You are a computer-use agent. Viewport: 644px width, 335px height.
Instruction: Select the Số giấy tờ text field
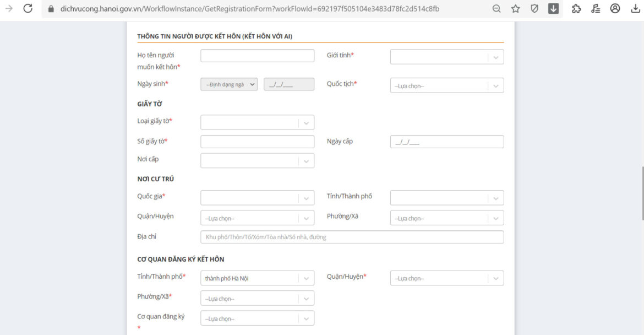click(x=257, y=142)
